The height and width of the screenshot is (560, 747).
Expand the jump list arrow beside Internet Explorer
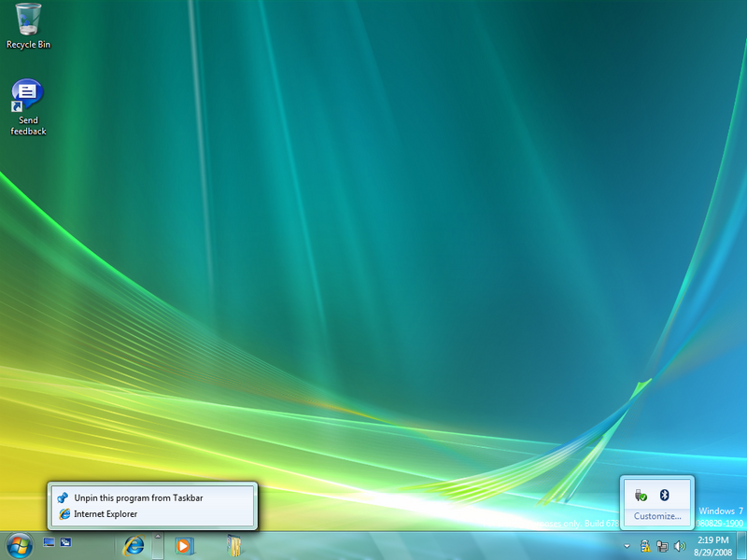pos(158,546)
